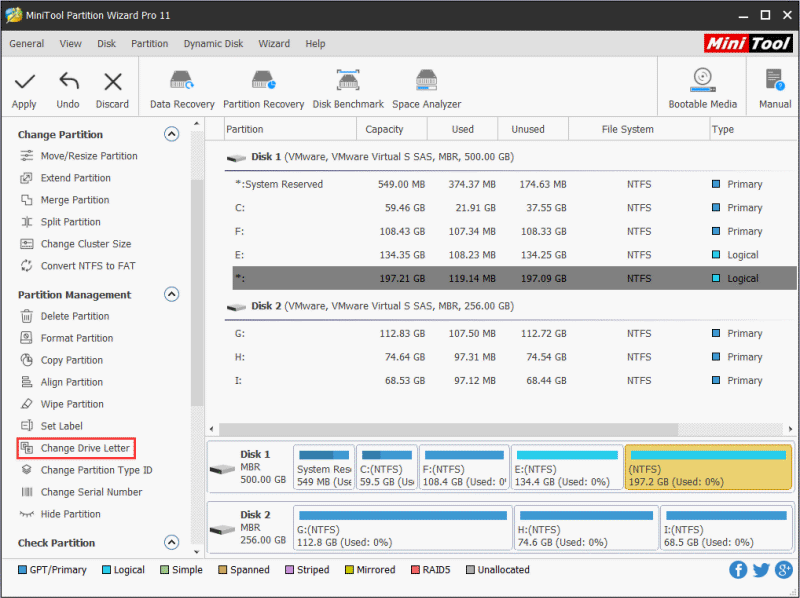Screen dimensions: 800x598
Task: Select the System Reserved partition row
Action: 514,184
